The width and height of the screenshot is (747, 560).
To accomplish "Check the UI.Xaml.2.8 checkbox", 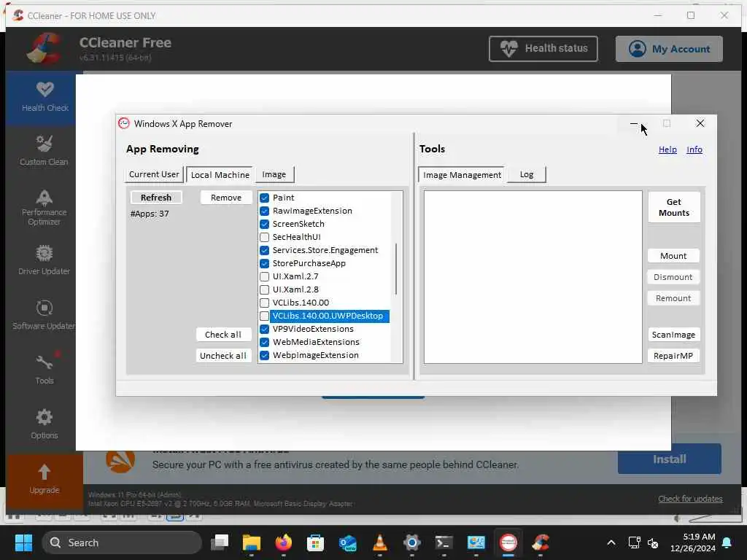I will pos(264,289).
